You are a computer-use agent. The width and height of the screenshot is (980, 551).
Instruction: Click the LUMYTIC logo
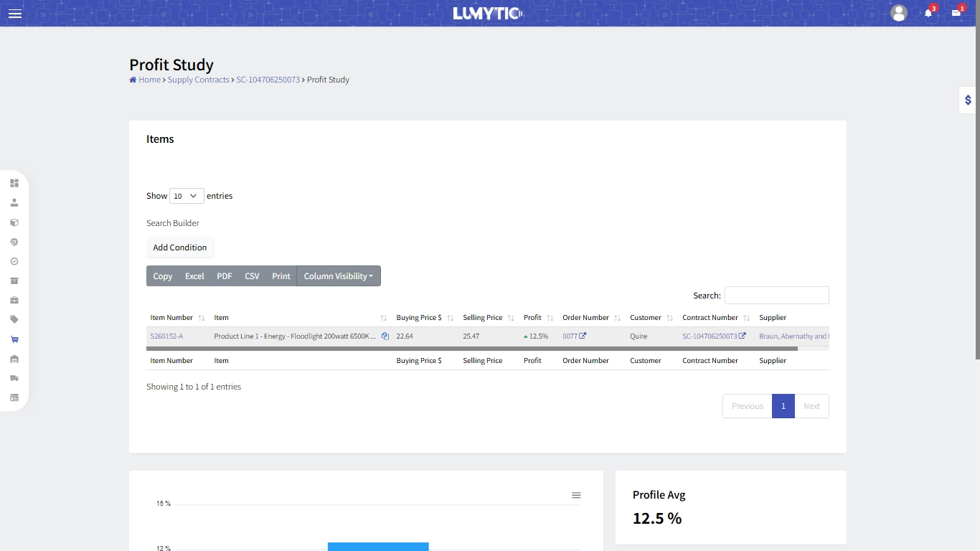[x=488, y=13]
